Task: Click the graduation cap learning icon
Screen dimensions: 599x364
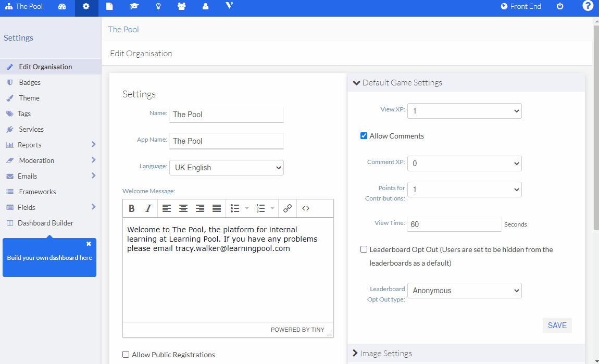Action: (134, 7)
